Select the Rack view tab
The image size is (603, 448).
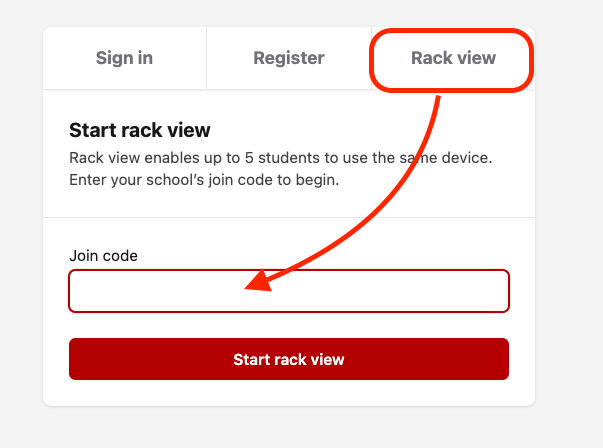(453, 58)
